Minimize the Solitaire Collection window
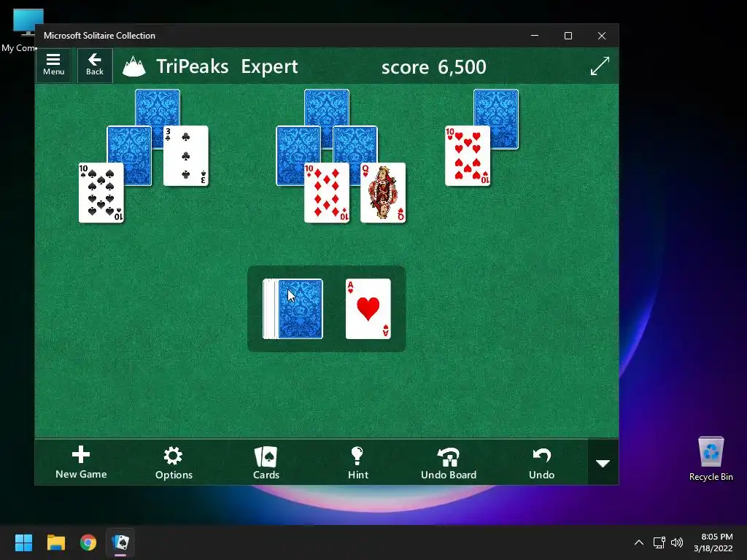This screenshot has width=747, height=560. click(x=535, y=36)
